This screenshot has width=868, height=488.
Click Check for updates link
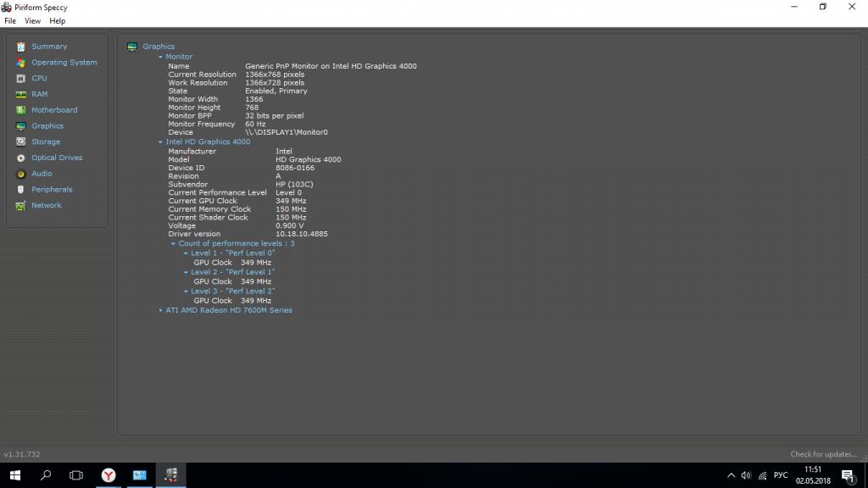point(822,454)
